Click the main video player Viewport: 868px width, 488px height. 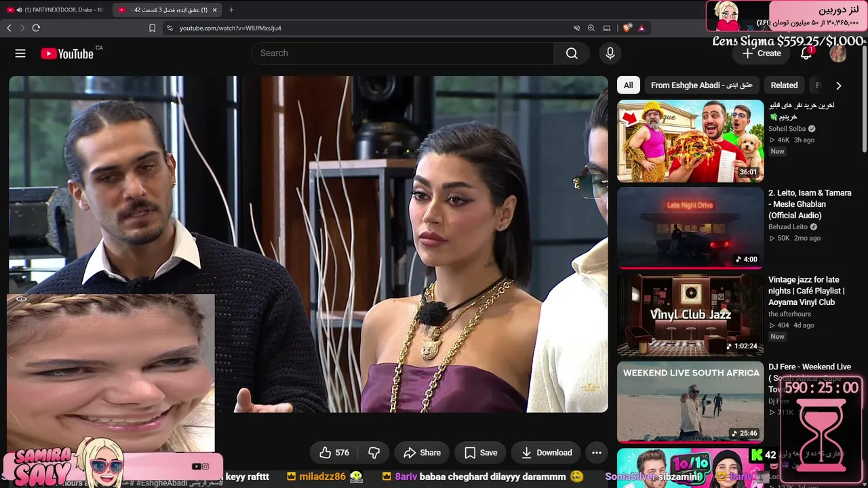point(309,244)
